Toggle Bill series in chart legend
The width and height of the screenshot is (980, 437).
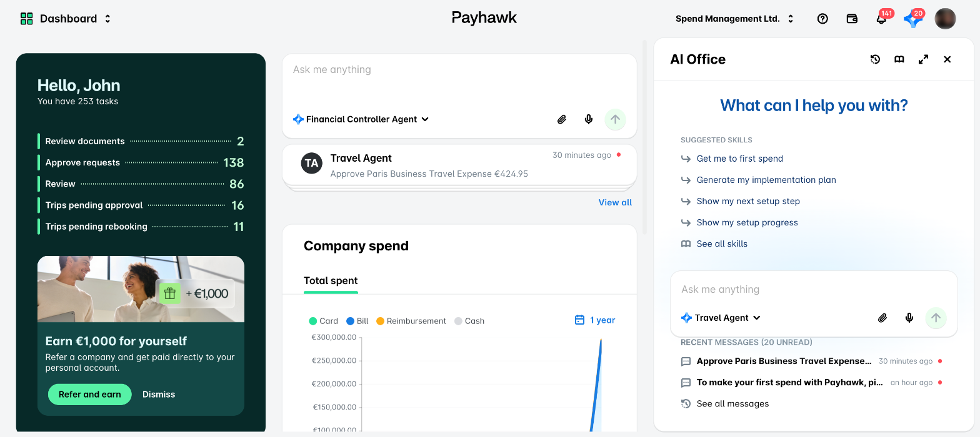click(x=357, y=321)
